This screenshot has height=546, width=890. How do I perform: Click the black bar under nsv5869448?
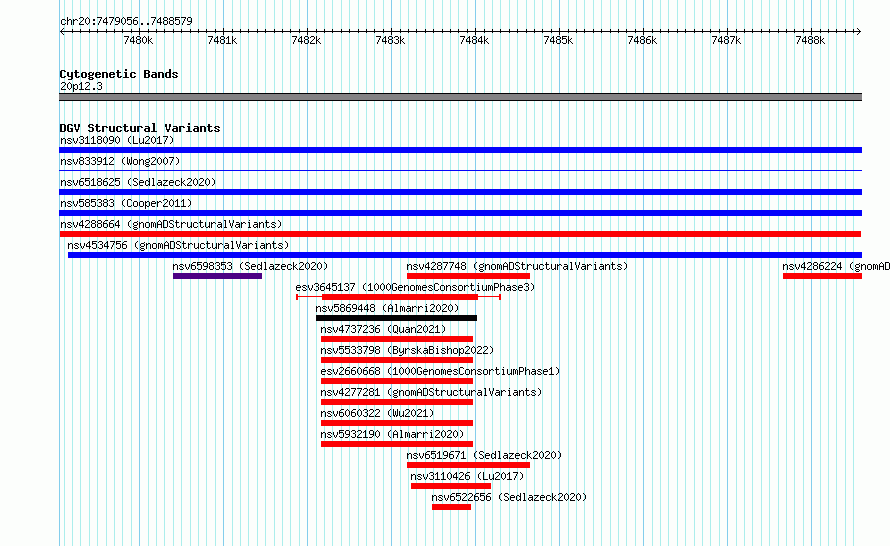coord(396,318)
